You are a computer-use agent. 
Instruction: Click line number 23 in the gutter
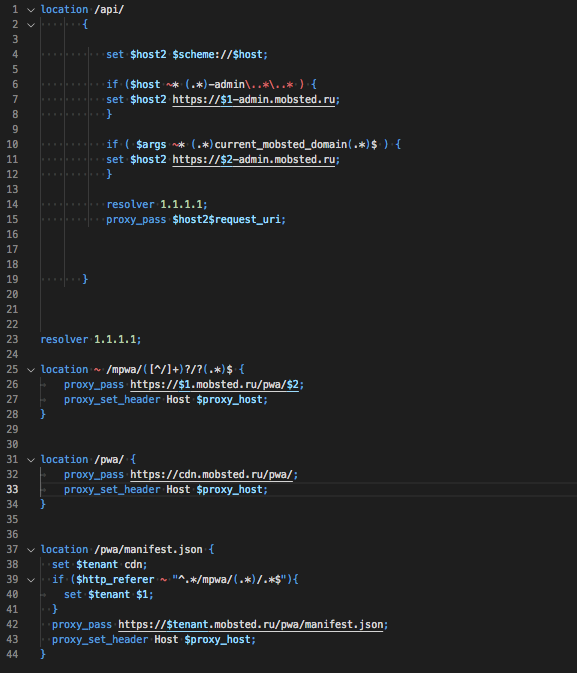tap(12, 340)
